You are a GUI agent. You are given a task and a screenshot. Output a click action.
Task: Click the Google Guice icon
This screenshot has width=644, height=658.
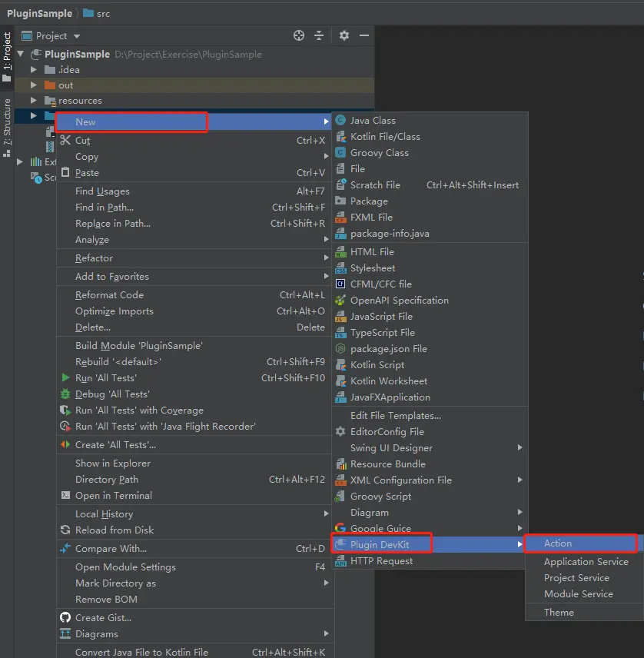(x=340, y=528)
